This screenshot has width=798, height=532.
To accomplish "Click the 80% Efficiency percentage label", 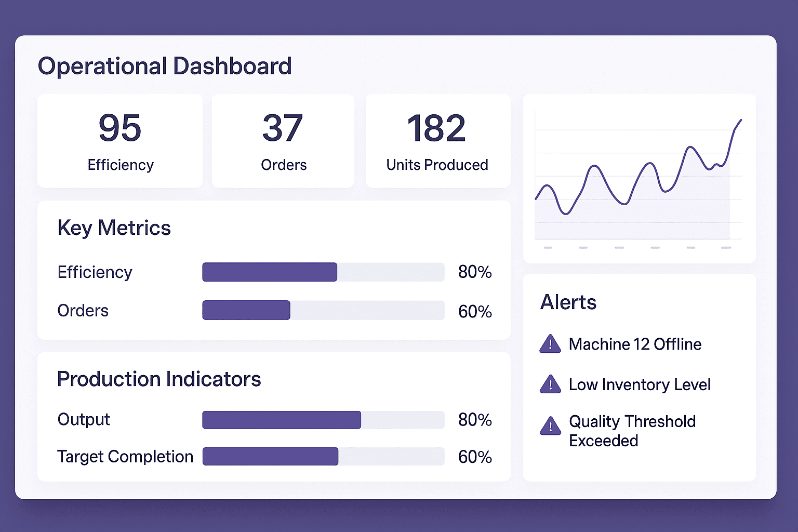I will coord(474,272).
